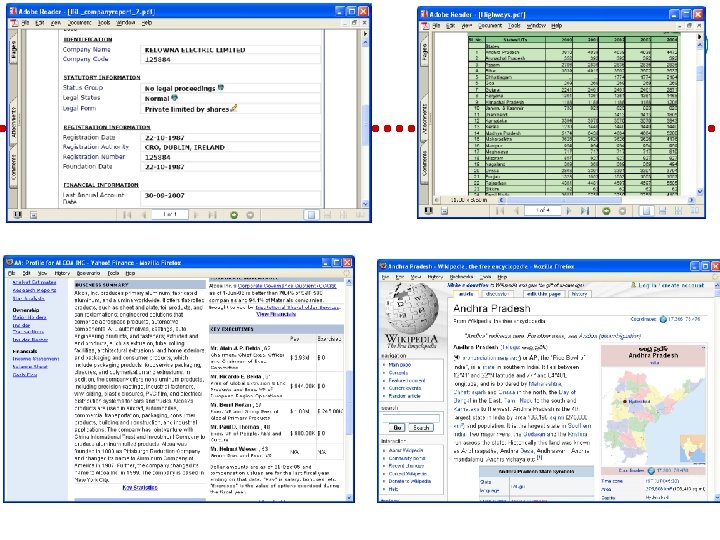Go to next page in Highways.pdf window
This screenshot has height=540, width=720.
point(569,211)
